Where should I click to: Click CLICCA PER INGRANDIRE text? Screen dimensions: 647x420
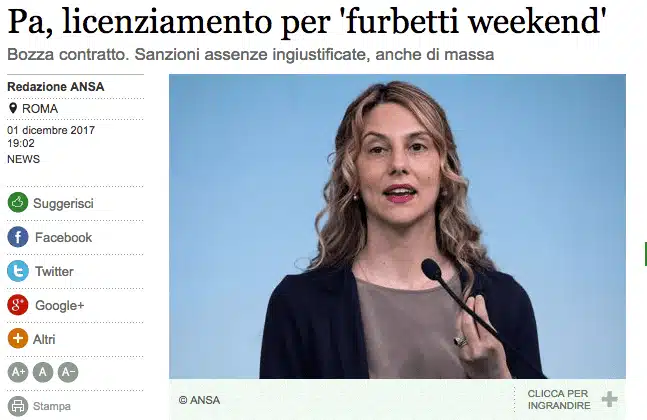click(x=559, y=399)
